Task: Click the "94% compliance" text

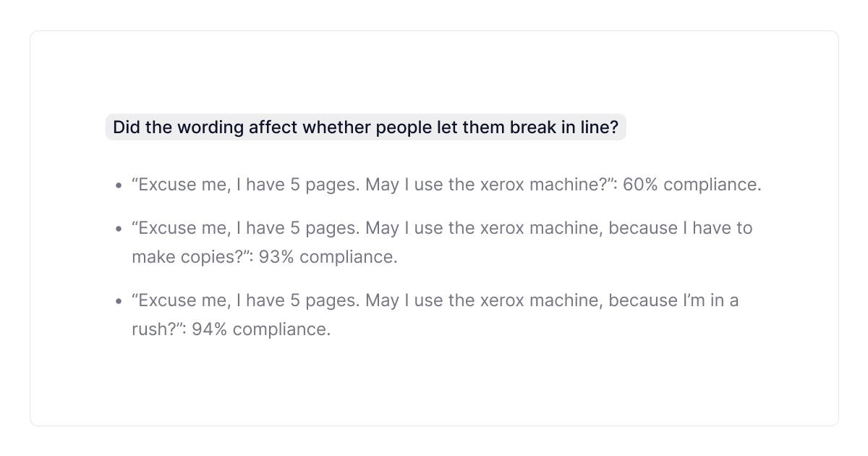Action: (261, 329)
